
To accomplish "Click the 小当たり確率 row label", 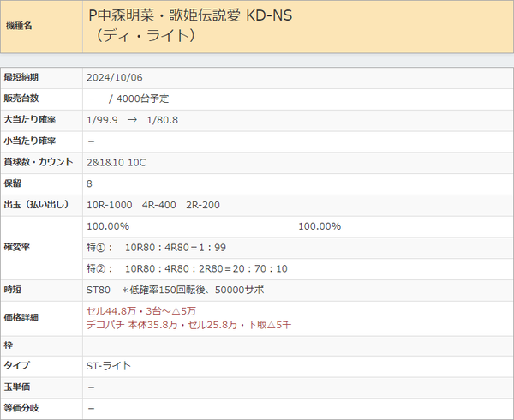I will (29, 141).
